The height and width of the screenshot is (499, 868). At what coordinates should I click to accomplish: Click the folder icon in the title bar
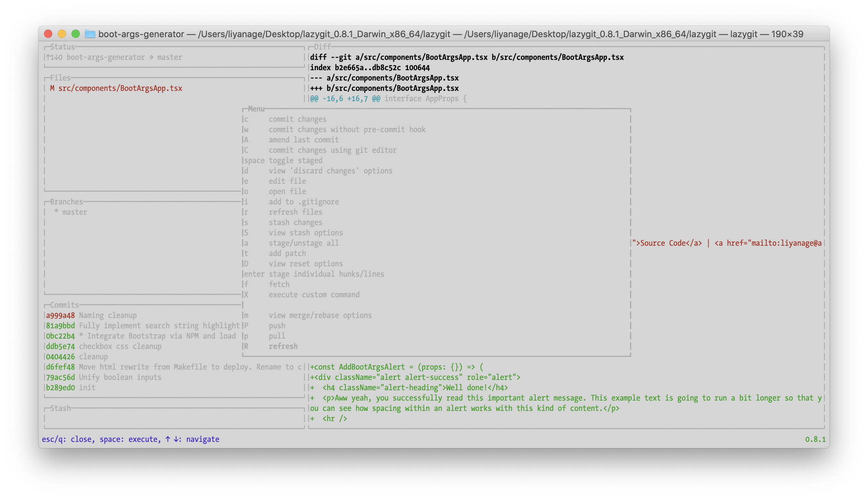90,34
